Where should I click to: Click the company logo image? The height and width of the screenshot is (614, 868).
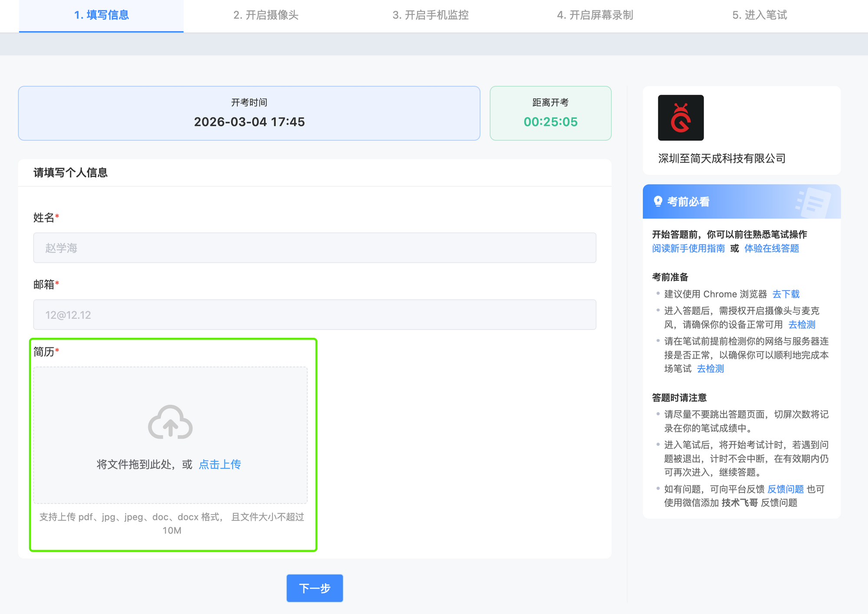click(681, 118)
